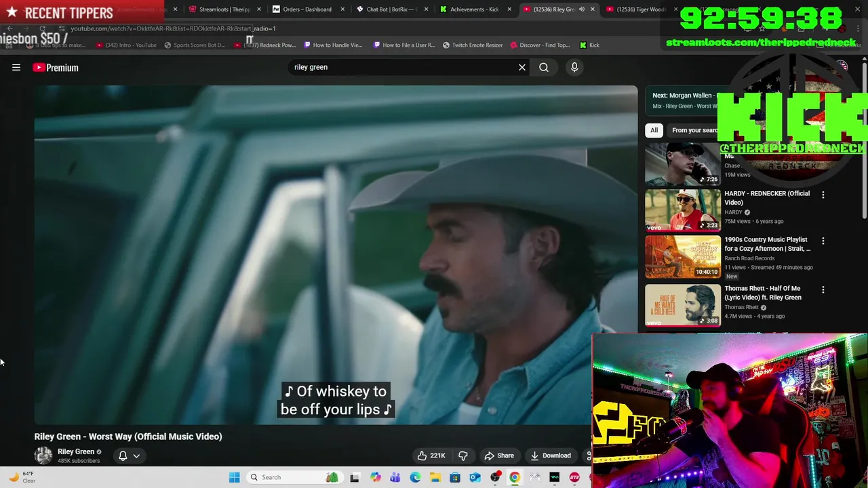Image resolution: width=868 pixels, height=488 pixels.
Task: Open 1990s Country Music Playlist thumbnail
Action: pos(683,256)
